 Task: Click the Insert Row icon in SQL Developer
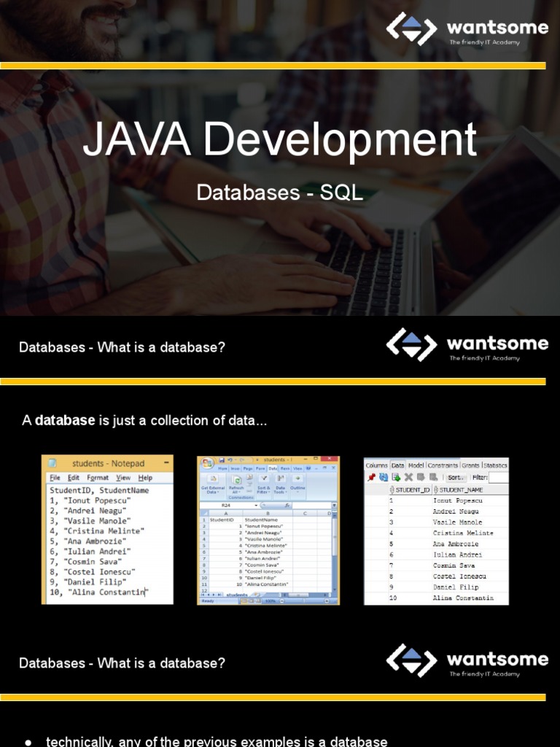(396, 477)
